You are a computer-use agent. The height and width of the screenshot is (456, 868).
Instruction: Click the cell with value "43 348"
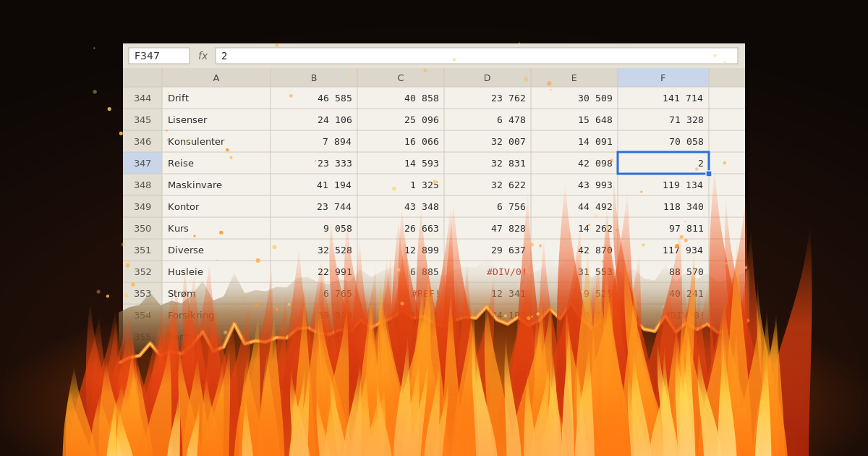[401, 207]
